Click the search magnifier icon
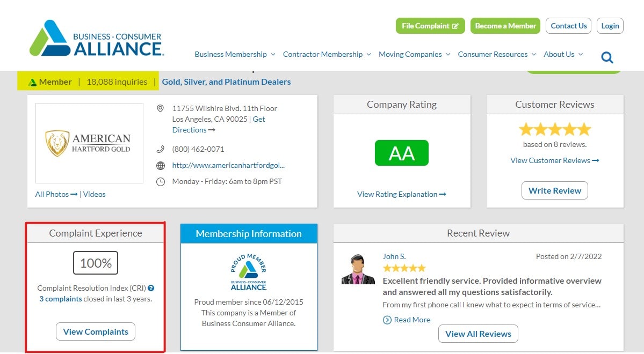Image resolution: width=644 pixels, height=354 pixels. (607, 57)
